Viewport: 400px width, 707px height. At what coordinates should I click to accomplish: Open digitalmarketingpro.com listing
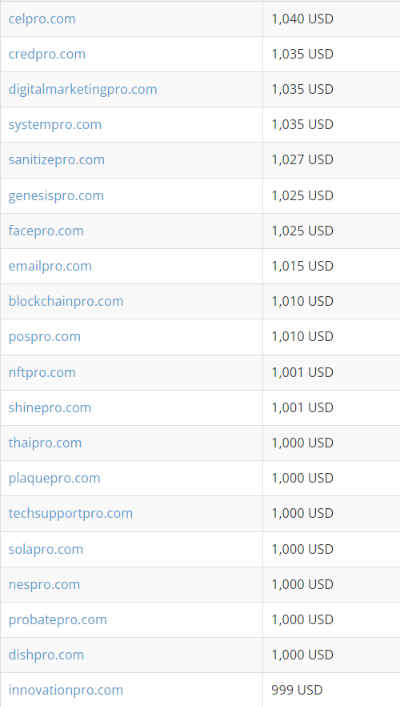pyautogui.click(x=83, y=89)
